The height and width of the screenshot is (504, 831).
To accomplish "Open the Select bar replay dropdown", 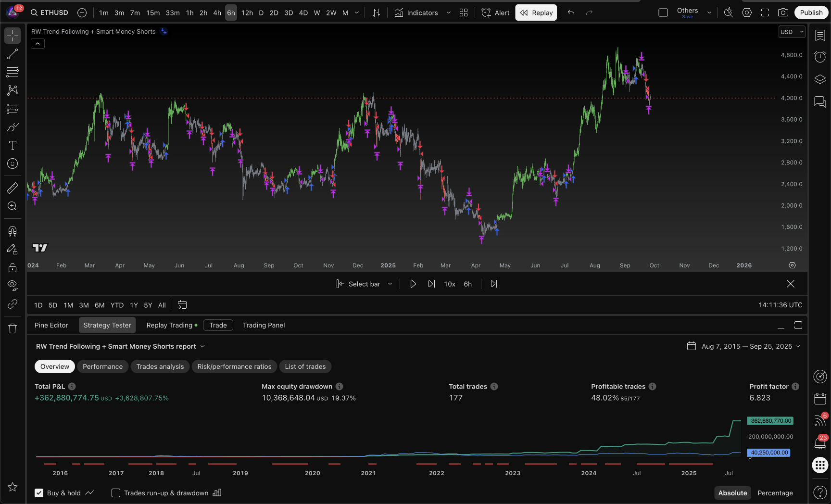I will tap(364, 284).
